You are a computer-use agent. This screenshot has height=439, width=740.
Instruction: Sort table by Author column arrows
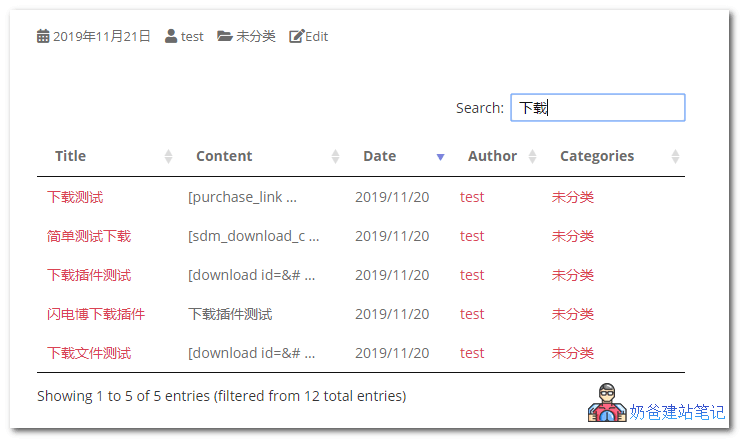point(532,156)
